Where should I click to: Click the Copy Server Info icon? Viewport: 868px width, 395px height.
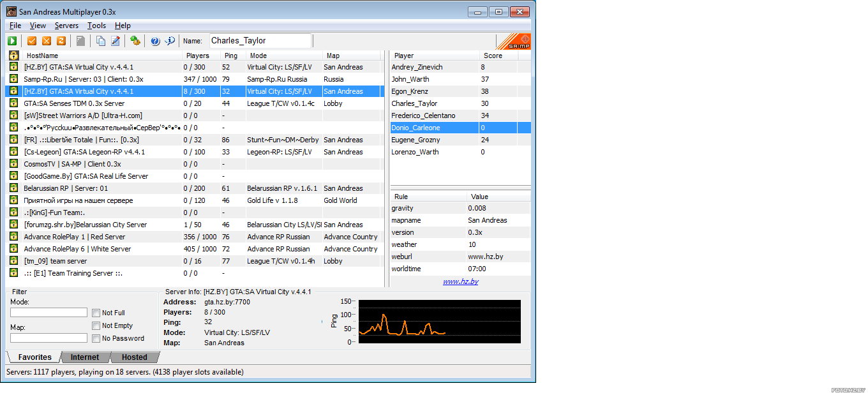(101, 41)
